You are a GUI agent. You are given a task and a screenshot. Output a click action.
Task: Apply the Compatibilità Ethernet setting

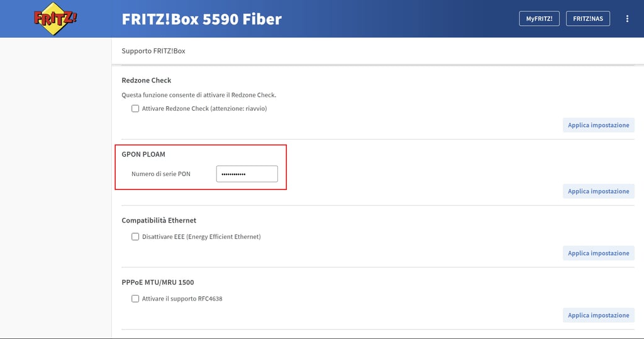click(x=598, y=253)
